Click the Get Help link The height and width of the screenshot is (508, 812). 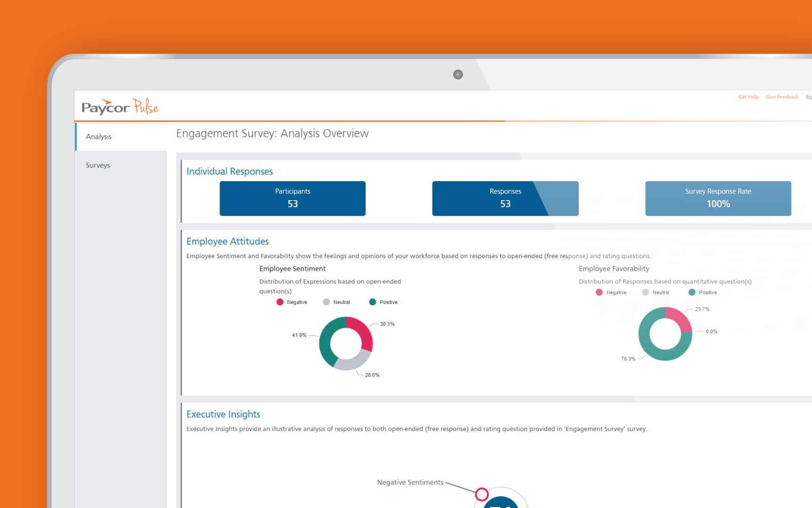pos(748,97)
